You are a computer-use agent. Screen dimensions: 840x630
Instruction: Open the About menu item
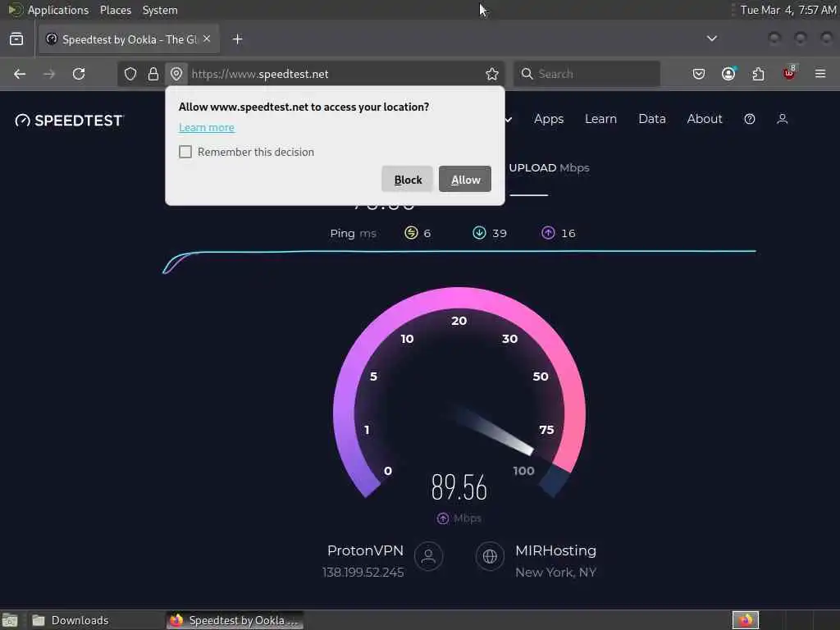click(705, 119)
